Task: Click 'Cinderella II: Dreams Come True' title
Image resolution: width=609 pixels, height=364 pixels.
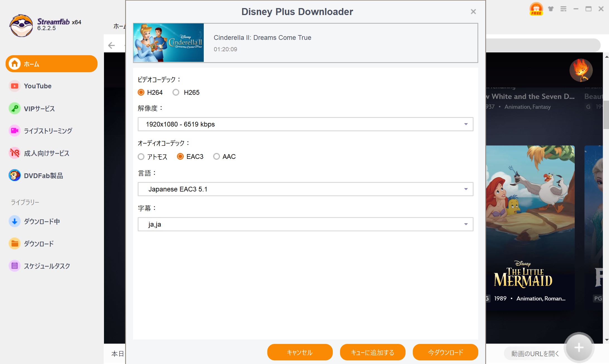Action: (262, 38)
